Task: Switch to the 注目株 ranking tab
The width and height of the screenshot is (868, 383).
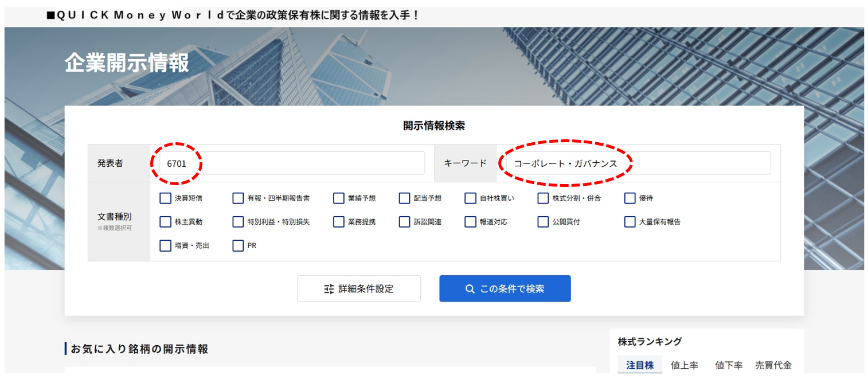Action: click(x=640, y=365)
